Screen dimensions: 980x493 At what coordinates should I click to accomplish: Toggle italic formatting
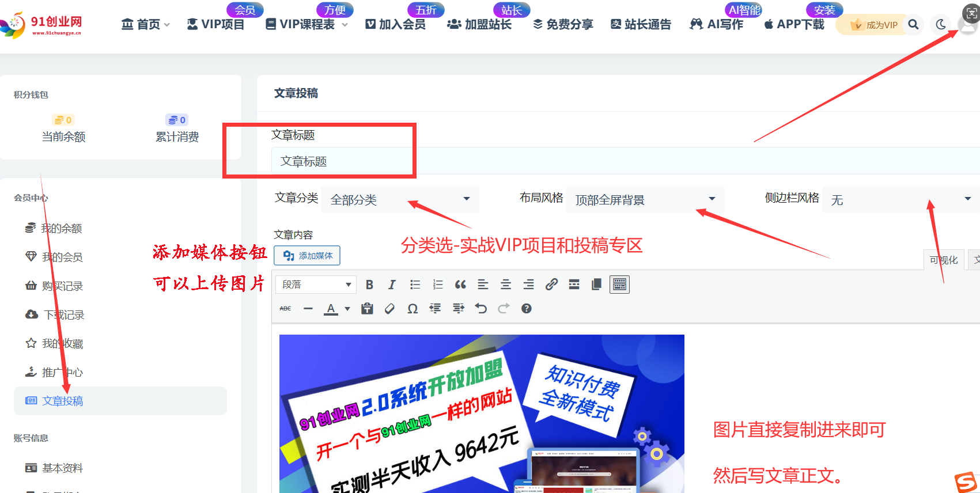point(392,285)
